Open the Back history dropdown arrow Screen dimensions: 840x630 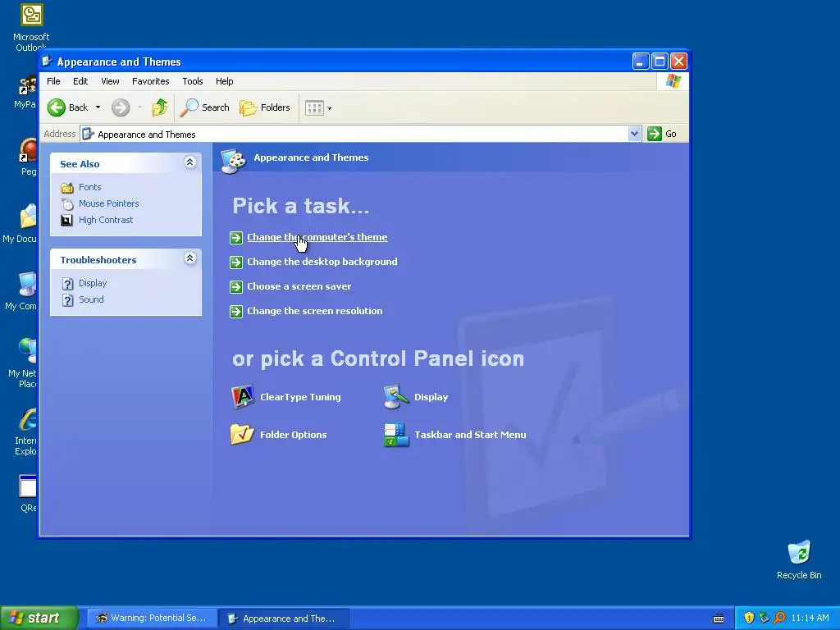coord(98,107)
